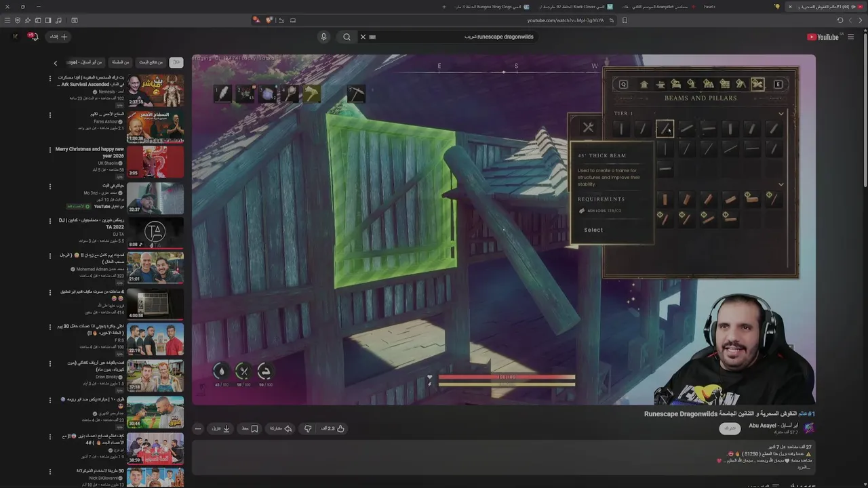
Task: Select the first hotbar slot feather item
Action: pos(222,94)
